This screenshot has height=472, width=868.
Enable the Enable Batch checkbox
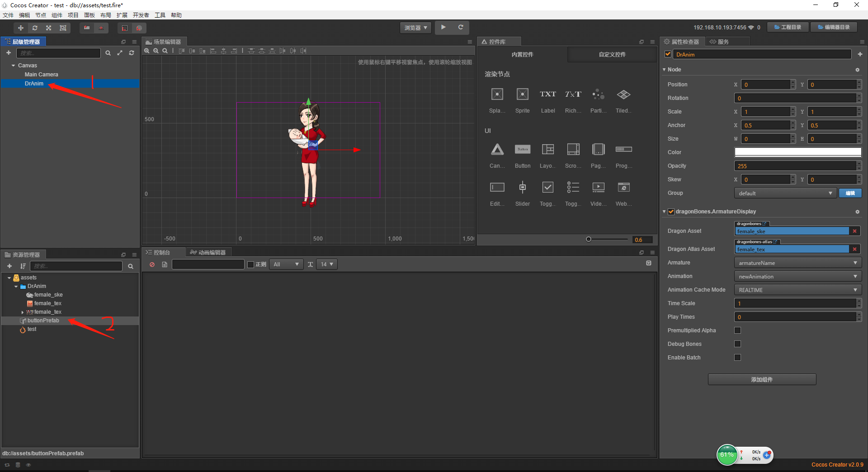(738, 358)
